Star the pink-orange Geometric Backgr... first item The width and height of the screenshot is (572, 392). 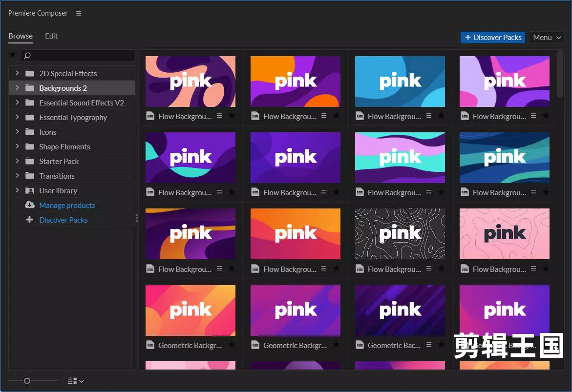[x=232, y=344]
